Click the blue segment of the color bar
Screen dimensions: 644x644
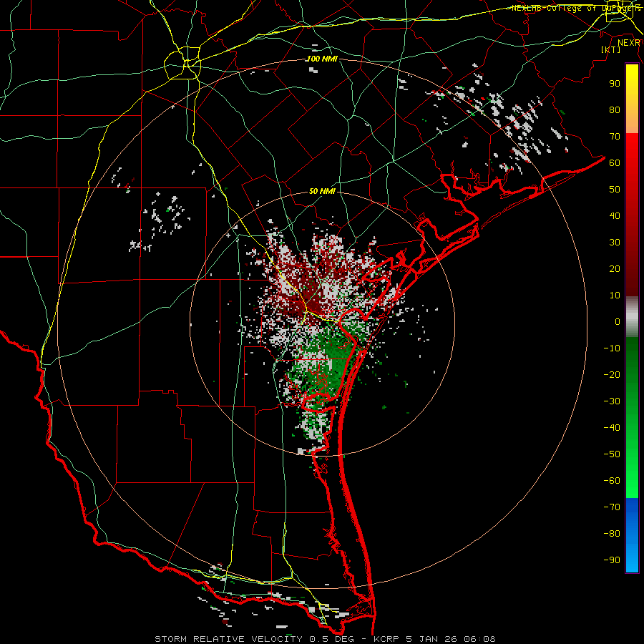pos(632,535)
